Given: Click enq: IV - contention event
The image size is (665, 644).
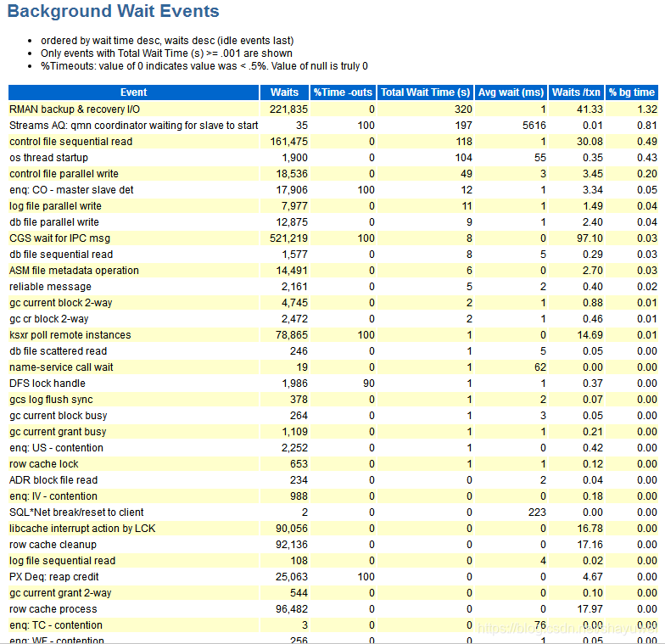Looking at the screenshot, I should [53, 496].
